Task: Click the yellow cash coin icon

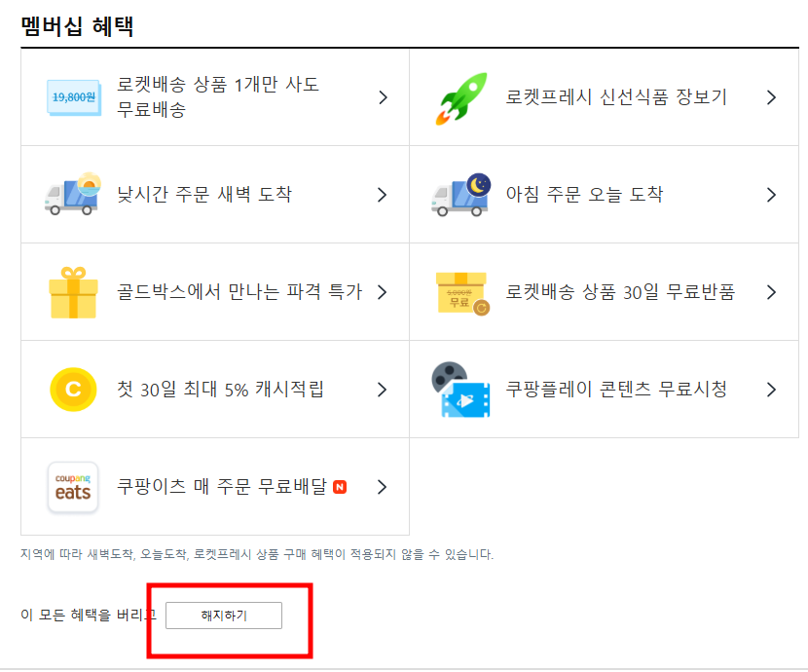Action: click(73, 390)
